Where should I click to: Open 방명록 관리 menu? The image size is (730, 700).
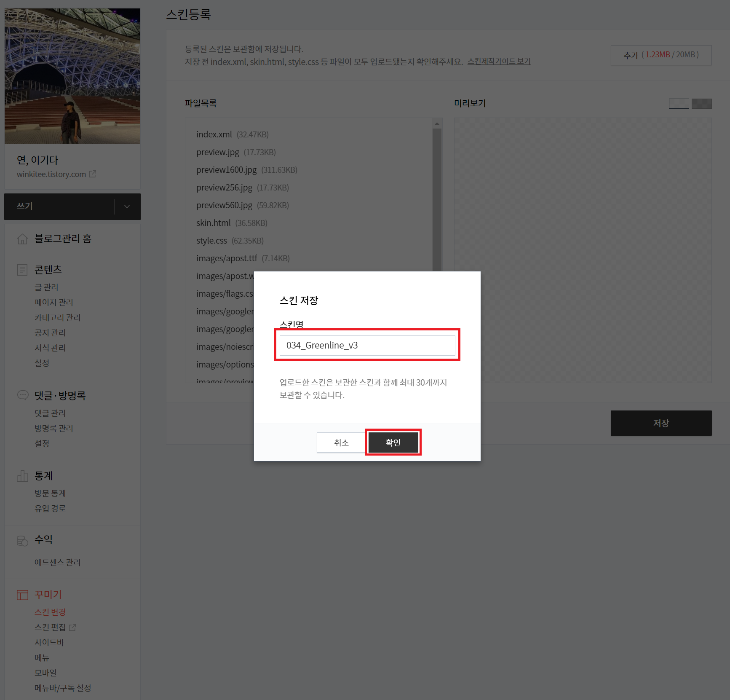click(x=54, y=428)
